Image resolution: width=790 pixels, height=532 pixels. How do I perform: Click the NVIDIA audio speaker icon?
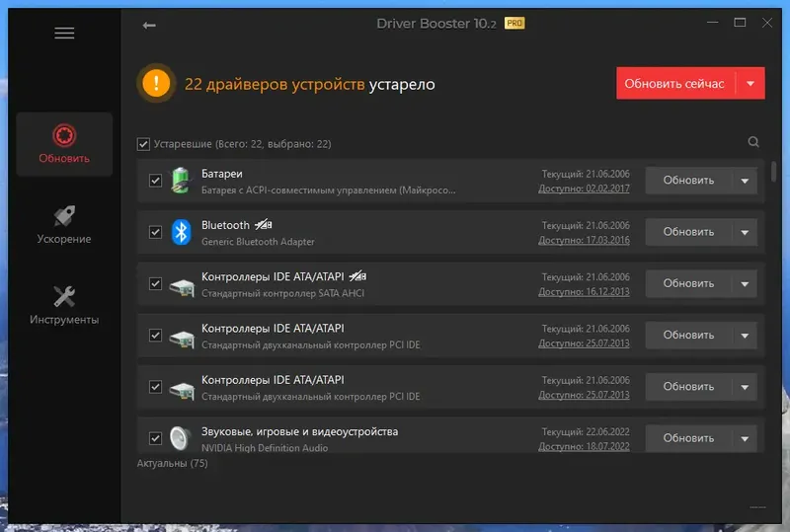181,438
